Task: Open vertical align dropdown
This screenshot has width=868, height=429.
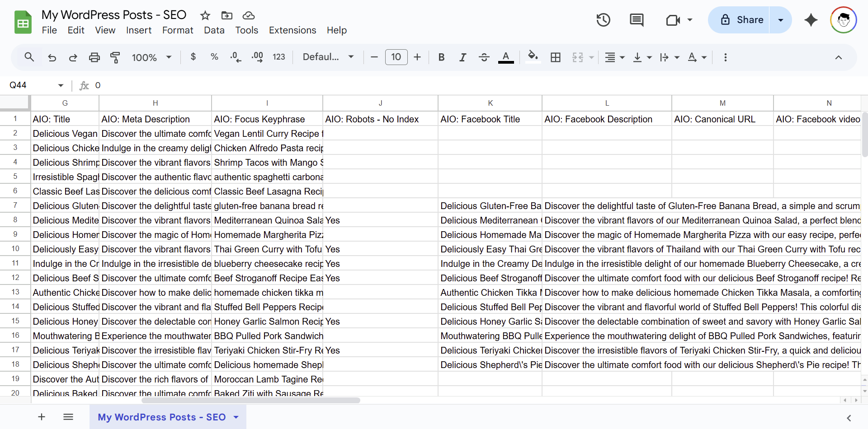Action: pos(642,57)
